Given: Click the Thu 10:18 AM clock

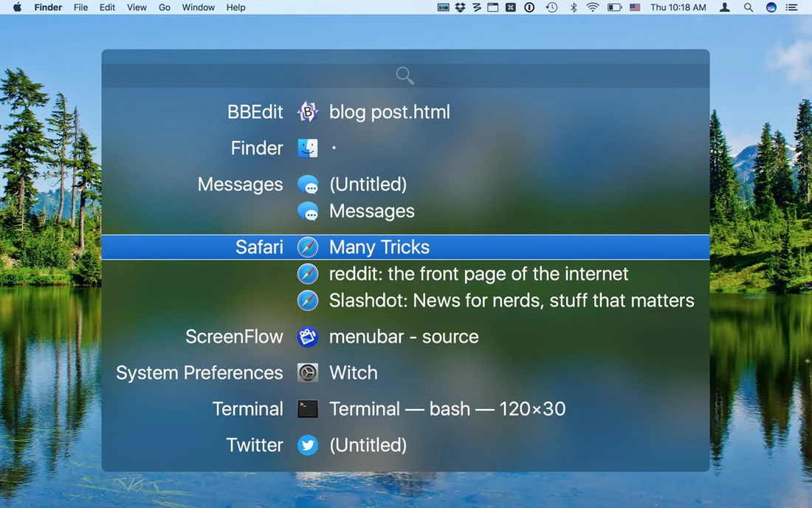Looking at the screenshot, I should click(x=678, y=7).
